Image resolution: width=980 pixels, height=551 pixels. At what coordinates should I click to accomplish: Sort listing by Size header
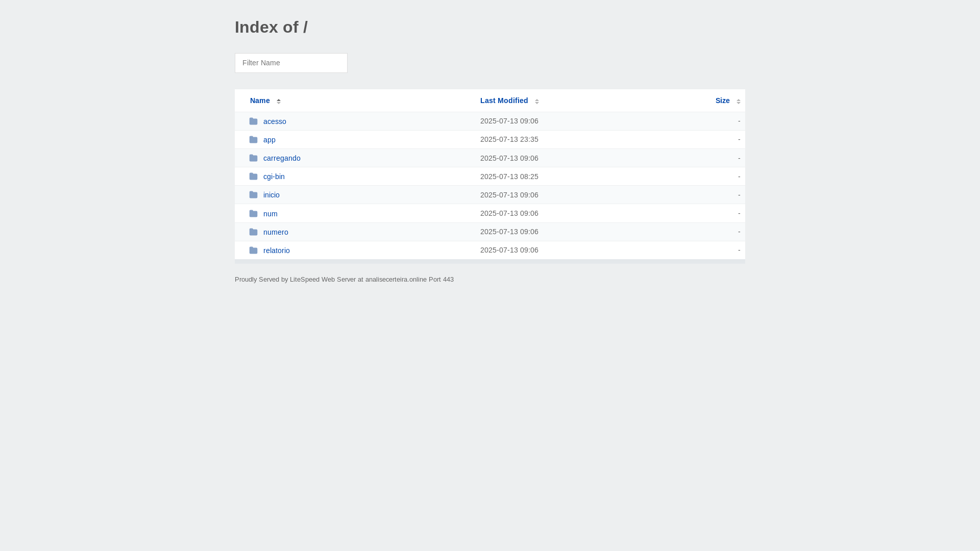(x=722, y=101)
